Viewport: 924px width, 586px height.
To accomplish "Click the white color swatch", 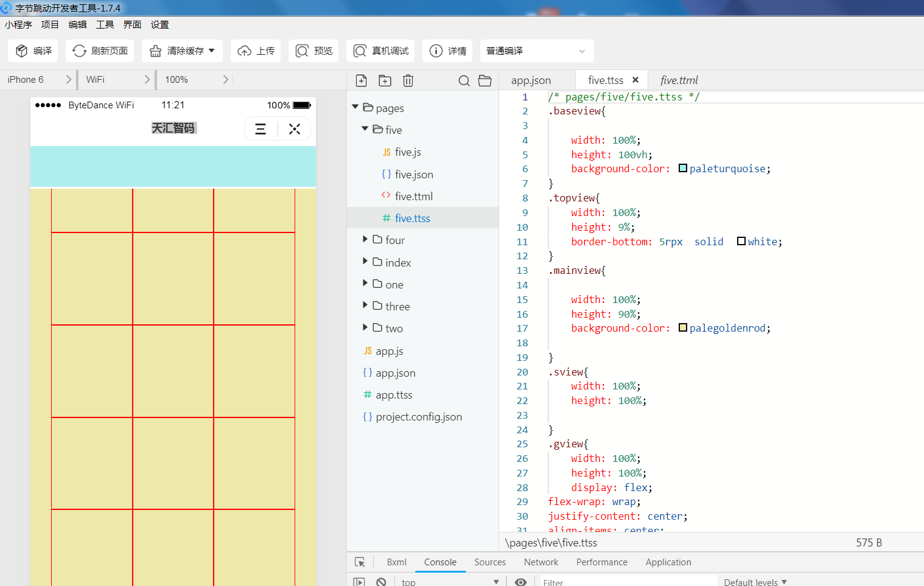I will 741,241.
